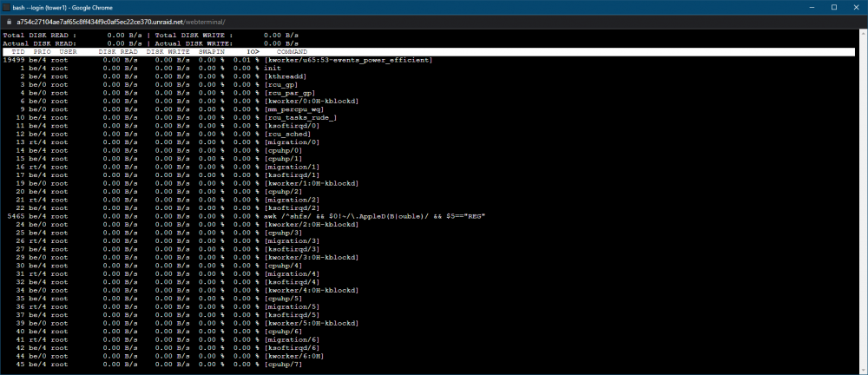Maximize the Chrome terminal window
The height and width of the screenshot is (375, 868).
click(x=833, y=7)
